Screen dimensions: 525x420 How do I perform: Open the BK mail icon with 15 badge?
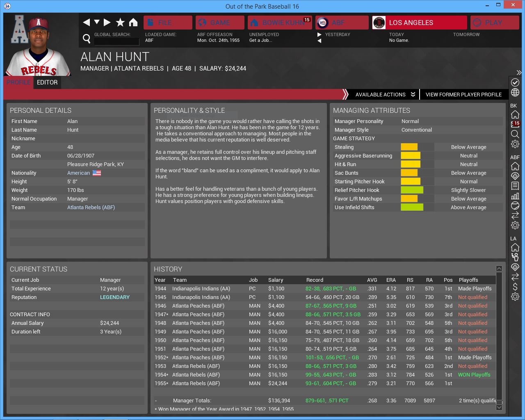pyautogui.click(x=515, y=124)
